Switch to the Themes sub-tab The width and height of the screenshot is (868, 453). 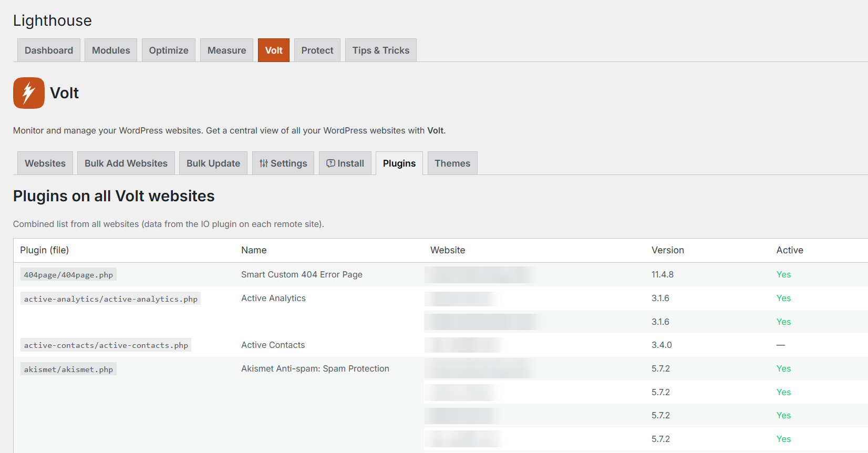coord(452,163)
